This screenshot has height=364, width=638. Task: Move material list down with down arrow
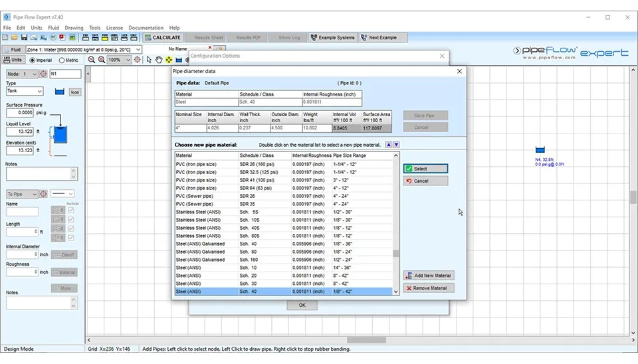pos(397,144)
